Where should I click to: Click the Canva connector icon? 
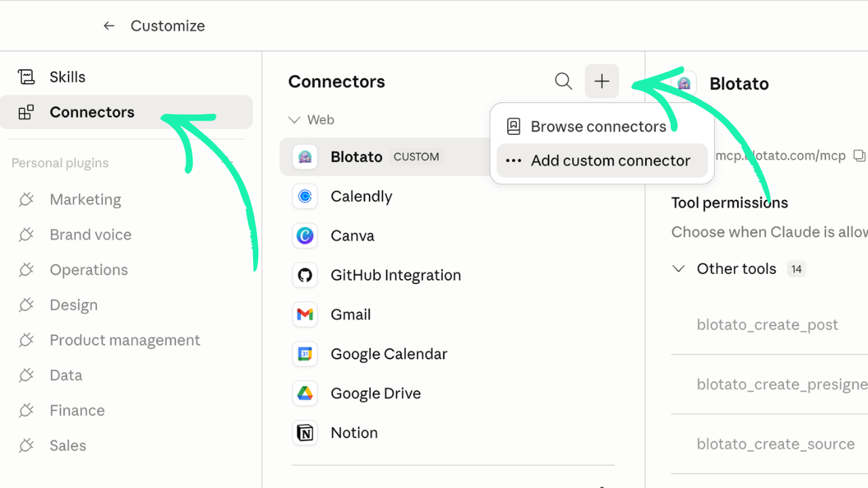pos(305,236)
